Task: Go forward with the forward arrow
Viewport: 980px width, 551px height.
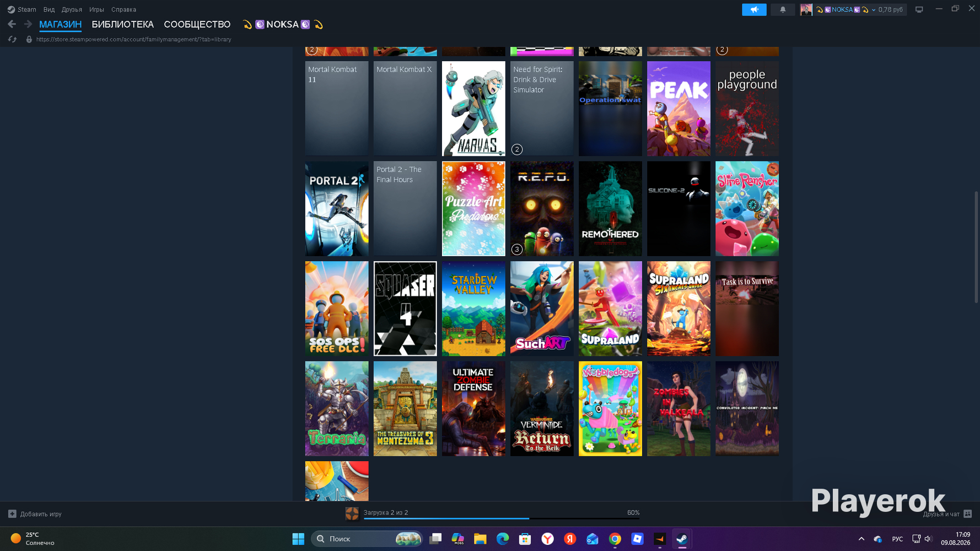Action: 28,24
